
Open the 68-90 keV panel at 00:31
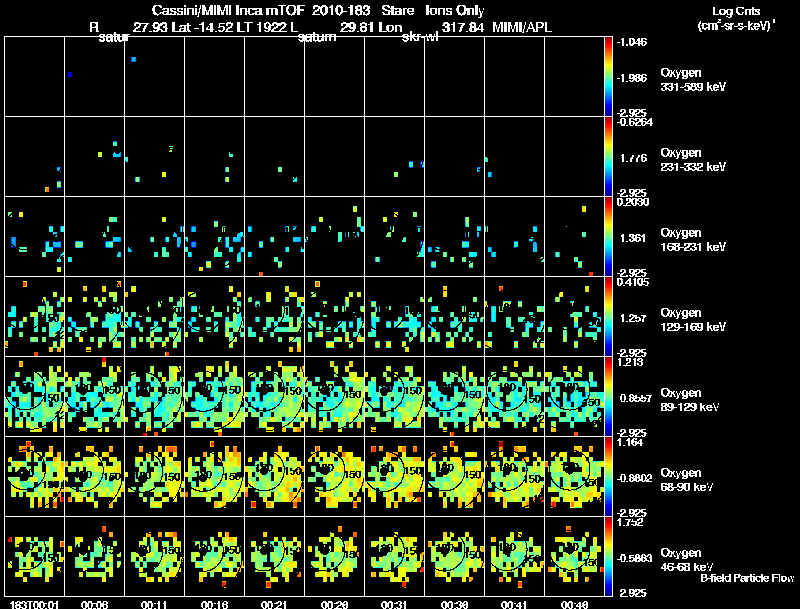click(395, 476)
